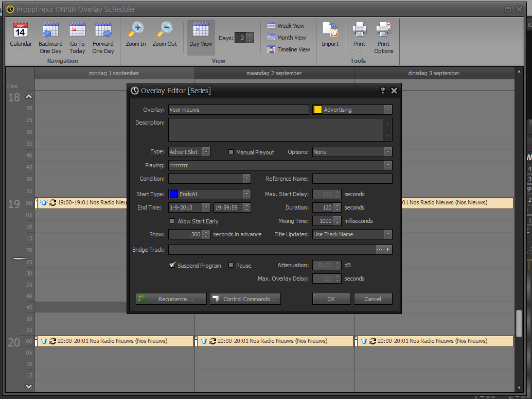
Task: Open the Title Updates dropdown
Action: coord(387,234)
